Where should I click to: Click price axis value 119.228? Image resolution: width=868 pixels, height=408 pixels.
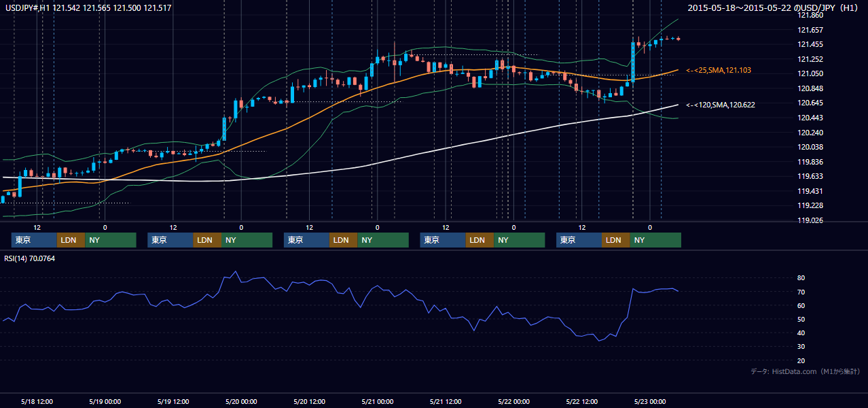[x=812, y=205]
